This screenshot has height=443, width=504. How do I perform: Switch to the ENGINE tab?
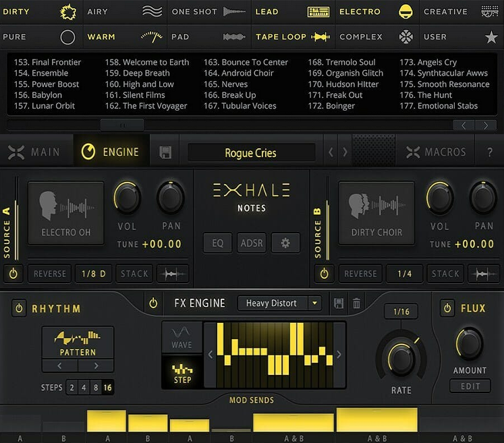click(x=111, y=152)
